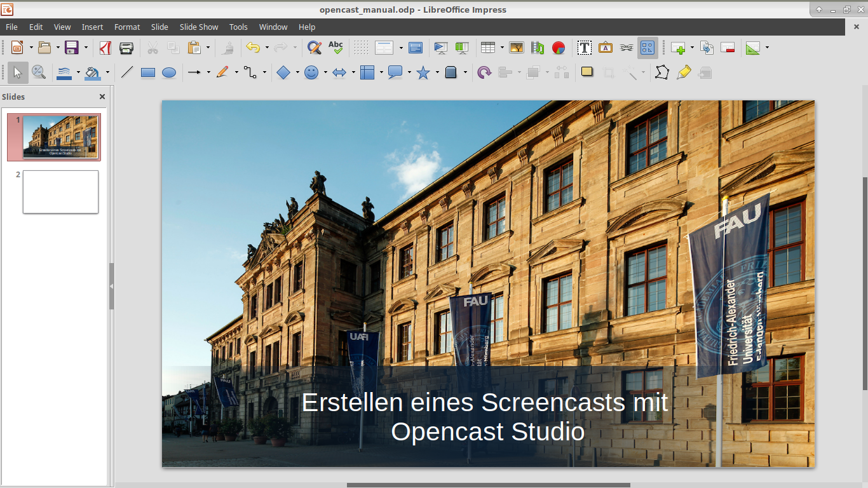
Task: Start slideshow from first slide icon
Action: coord(440,48)
